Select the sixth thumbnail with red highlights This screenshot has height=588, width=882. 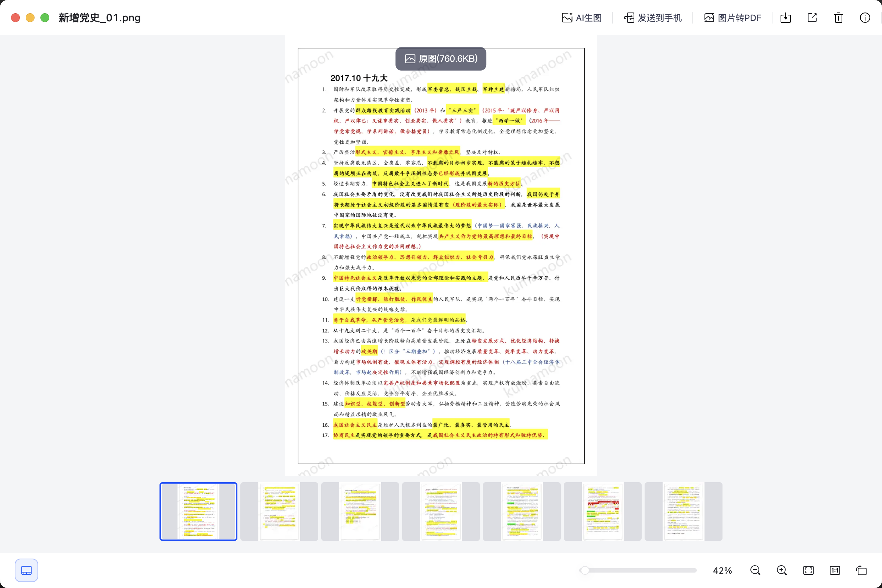tap(602, 511)
